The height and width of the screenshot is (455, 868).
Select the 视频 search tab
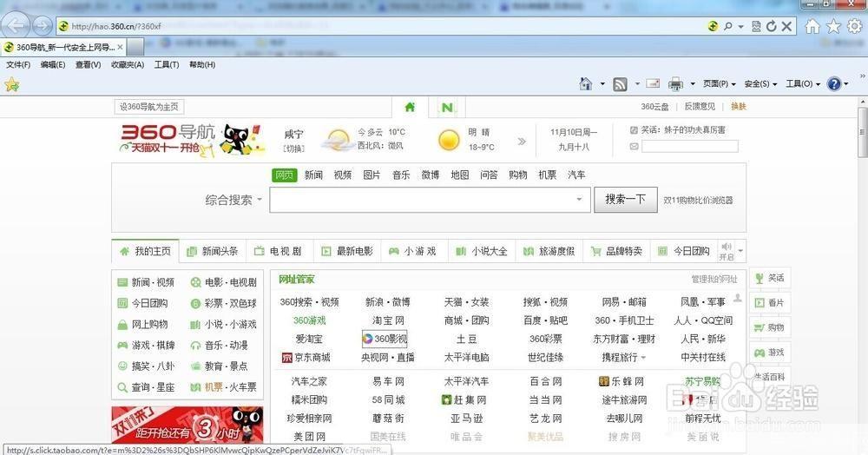[343, 175]
